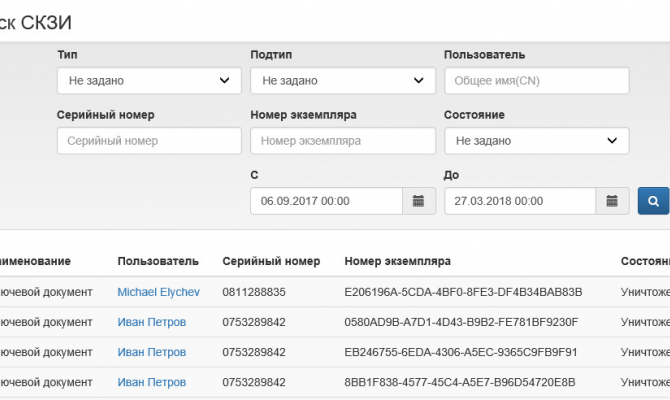Expand the Состояние dropdown
This screenshot has height=400, width=670.
[536, 141]
